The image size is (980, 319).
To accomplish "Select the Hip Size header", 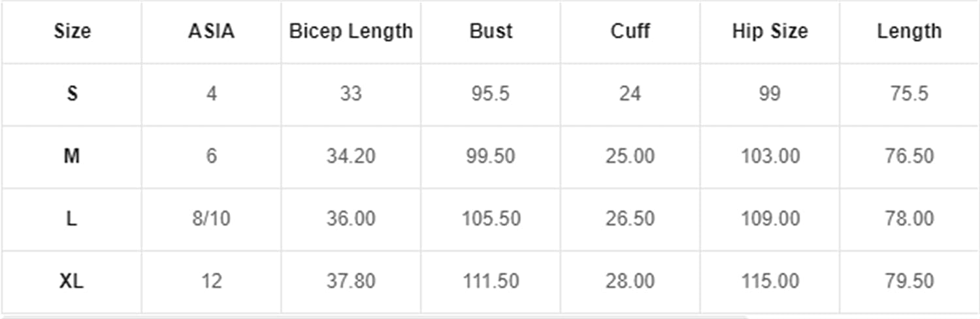I will tap(770, 31).
